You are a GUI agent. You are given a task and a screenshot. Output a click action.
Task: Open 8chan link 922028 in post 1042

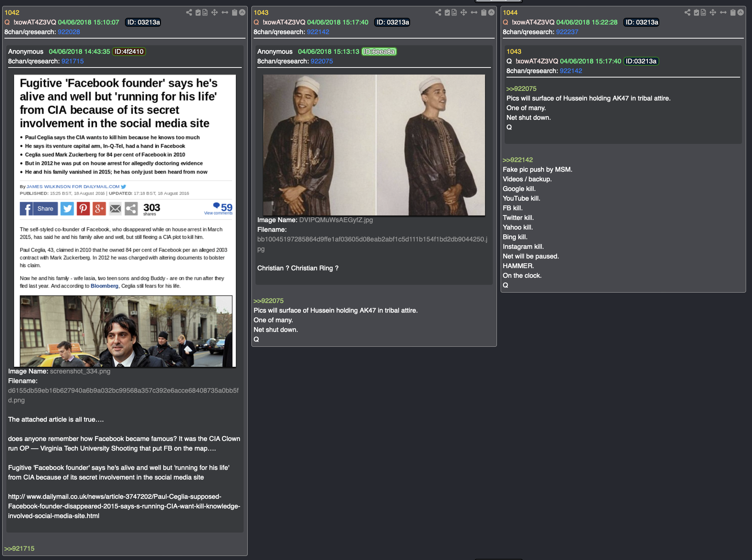69,32
